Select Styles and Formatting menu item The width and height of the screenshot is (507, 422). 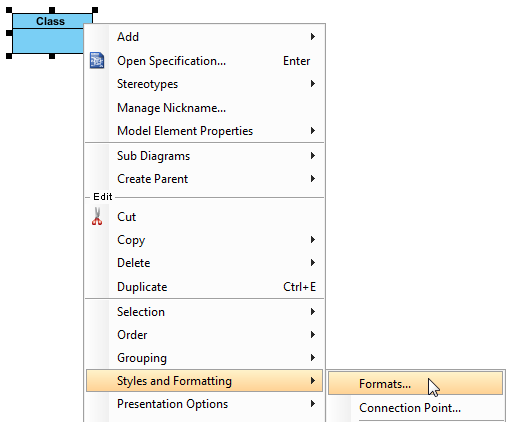coord(204,380)
